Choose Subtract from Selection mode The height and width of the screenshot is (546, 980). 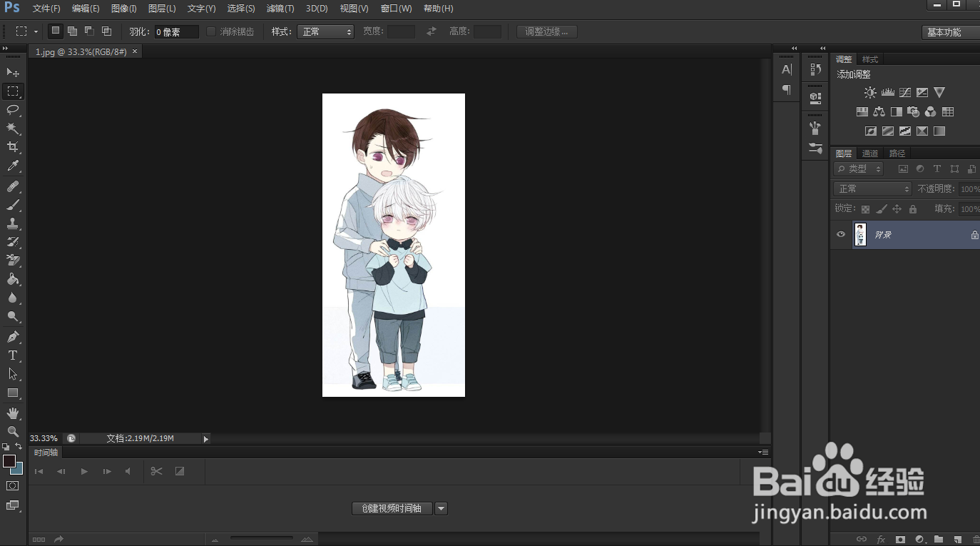click(89, 31)
